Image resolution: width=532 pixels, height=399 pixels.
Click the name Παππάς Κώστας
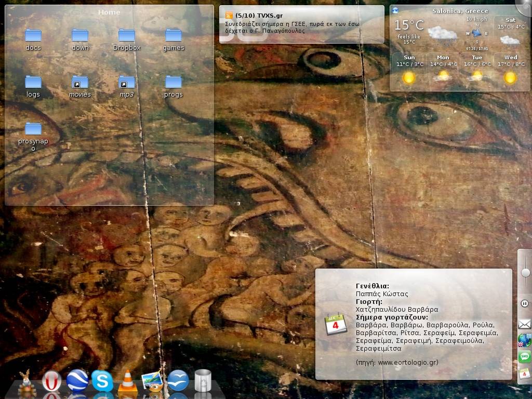[382, 294]
